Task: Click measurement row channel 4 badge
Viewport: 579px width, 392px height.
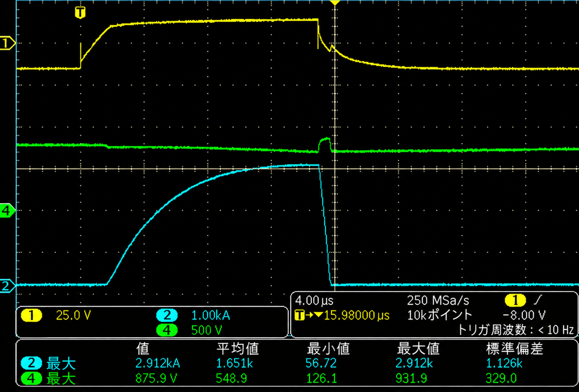Action: coord(32,378)
